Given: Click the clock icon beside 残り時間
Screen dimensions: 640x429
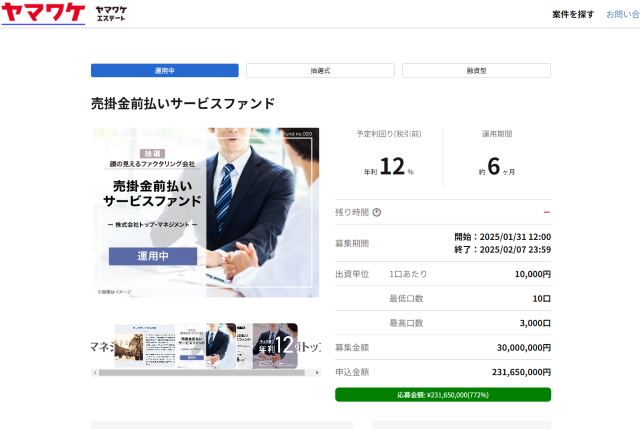Looking at the screenshot, I should [x=377, y=212].
